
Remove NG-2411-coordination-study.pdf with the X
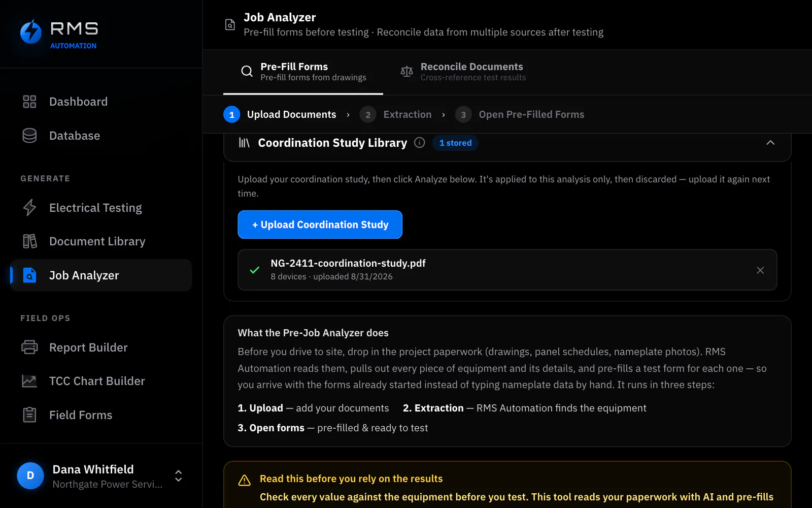tap(760, 270)
